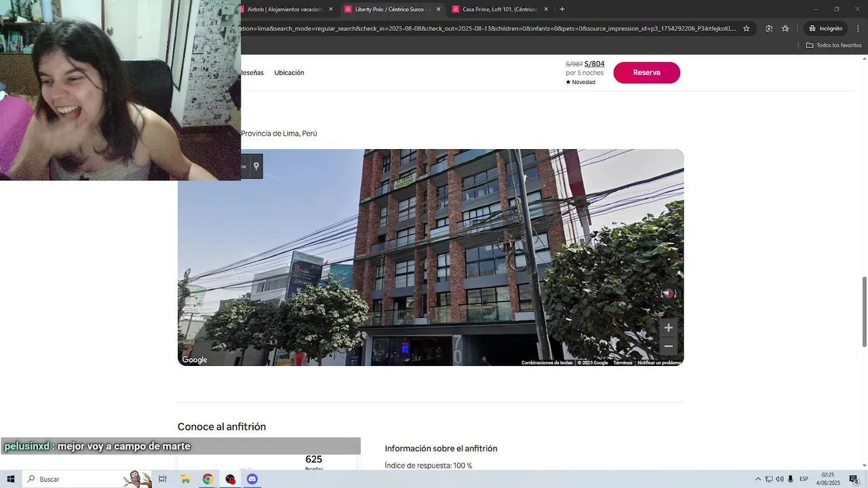Screen dimensions: 868x488
Task: Open a new browser tab
Action: pyautogui.click(x=562, y=9)
